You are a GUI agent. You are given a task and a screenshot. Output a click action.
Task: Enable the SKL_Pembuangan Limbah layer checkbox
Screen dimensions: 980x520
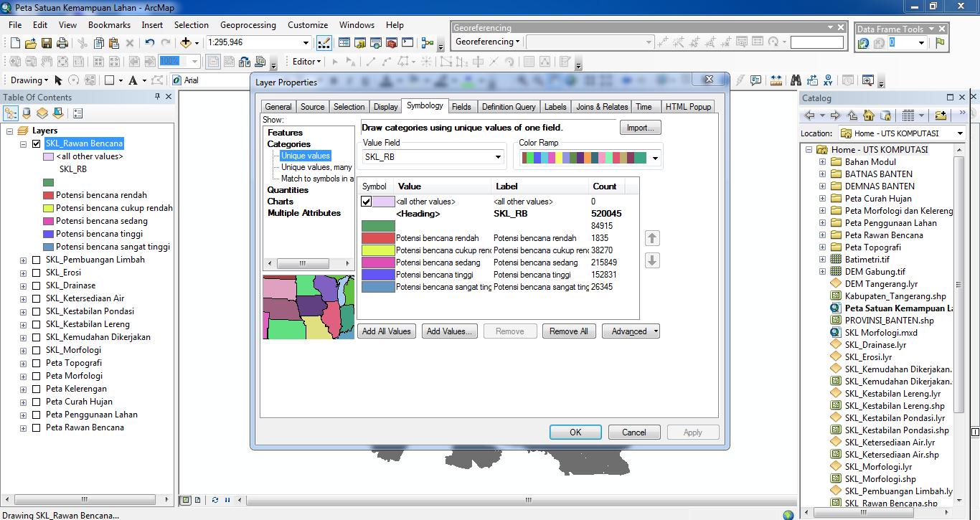(37, 260)
